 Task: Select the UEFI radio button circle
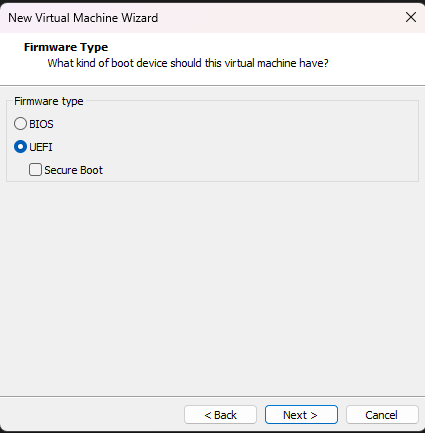pyautogui.click(x=20, y=147)
